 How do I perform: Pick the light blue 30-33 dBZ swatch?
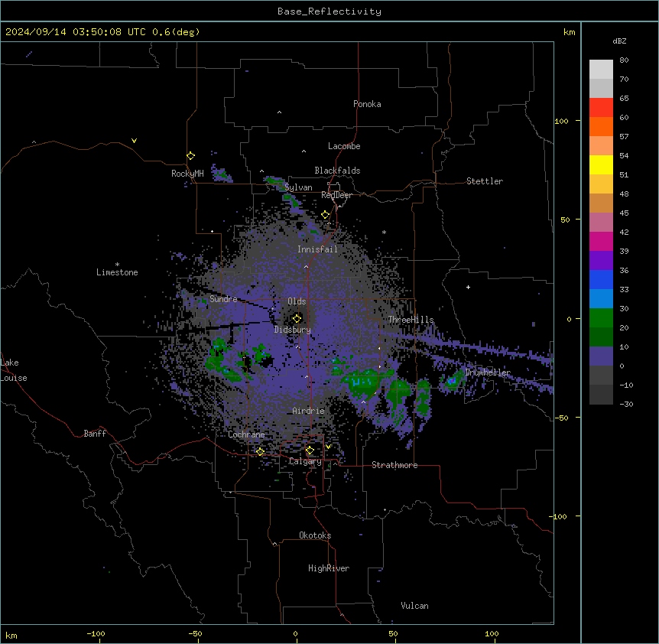(601, 299)
